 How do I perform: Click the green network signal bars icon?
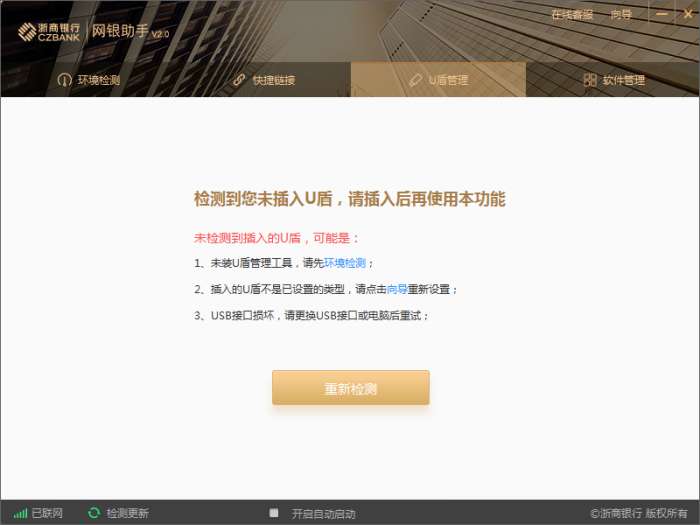(x=20, y=513)
